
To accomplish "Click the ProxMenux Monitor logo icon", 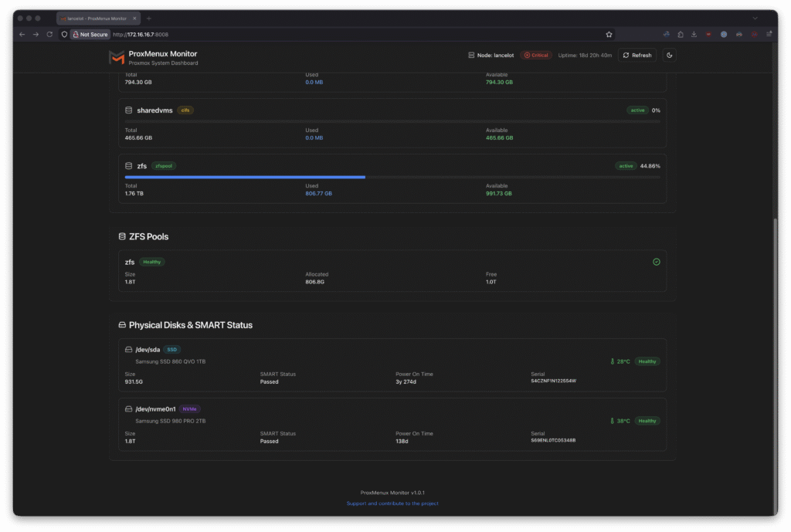I will click(117, 58).
